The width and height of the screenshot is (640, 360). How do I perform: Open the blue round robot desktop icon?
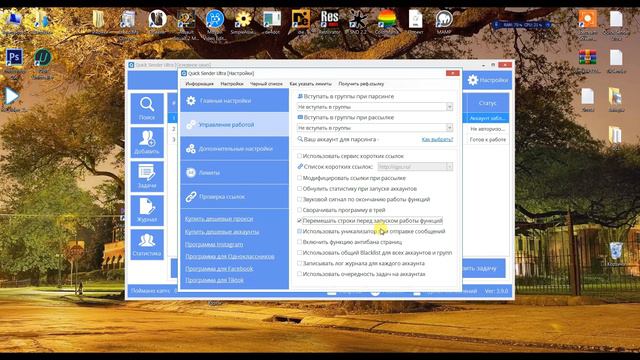pos(215,19)
